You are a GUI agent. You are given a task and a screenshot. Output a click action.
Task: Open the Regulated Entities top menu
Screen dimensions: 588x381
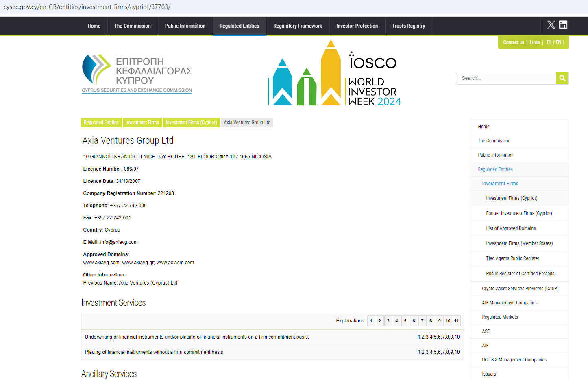[x=239, y=26]
